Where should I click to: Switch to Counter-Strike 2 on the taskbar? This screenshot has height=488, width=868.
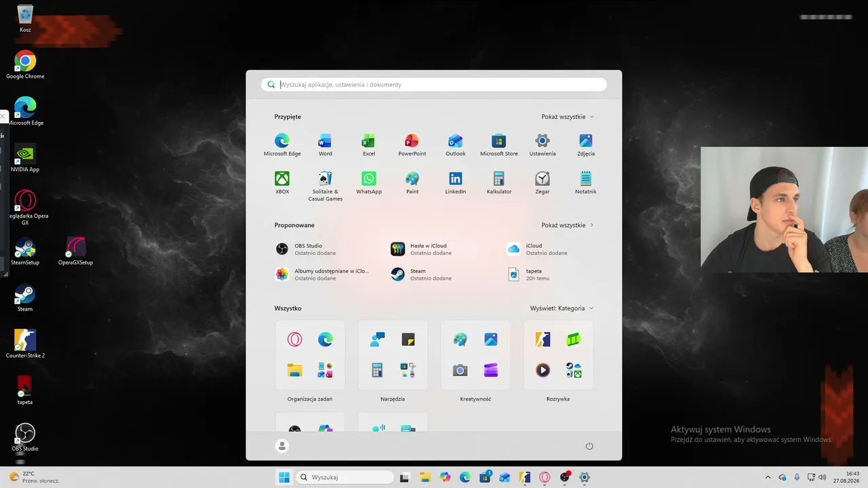pyautogui.click(x=525, y=477)
